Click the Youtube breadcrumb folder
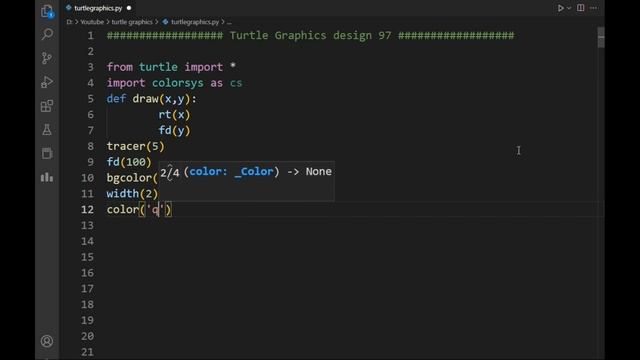This screenshot has height=360, width=640. click(92, 22)
